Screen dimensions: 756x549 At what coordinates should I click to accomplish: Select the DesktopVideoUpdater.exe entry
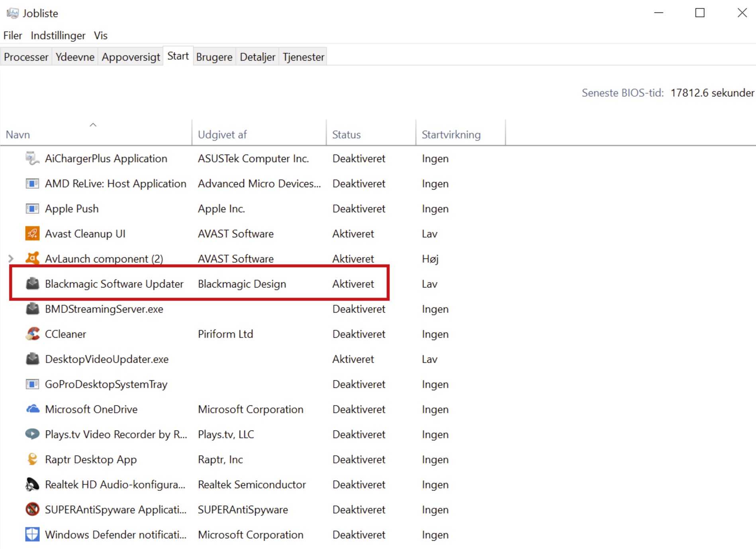[x=107, y=359]
